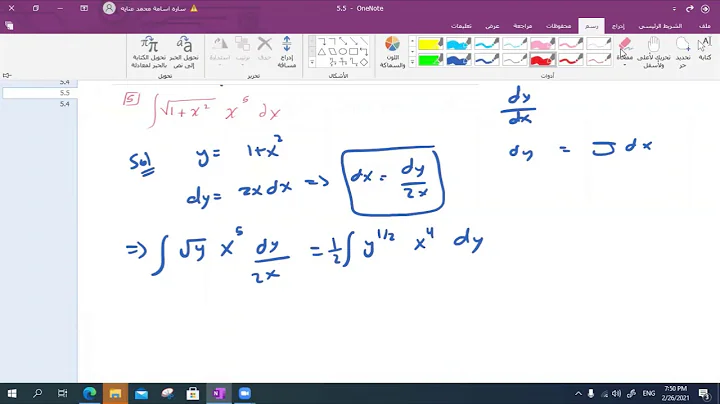This screenshot has width=720, height=404.
Task: Click the back navigation button in title bar
Action: [x=705, y=8]
